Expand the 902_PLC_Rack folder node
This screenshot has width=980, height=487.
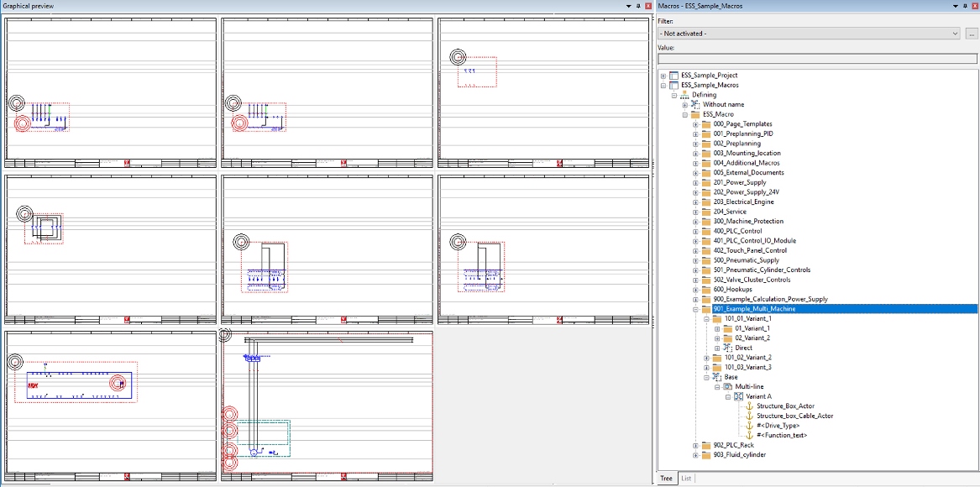click(695, 445)
